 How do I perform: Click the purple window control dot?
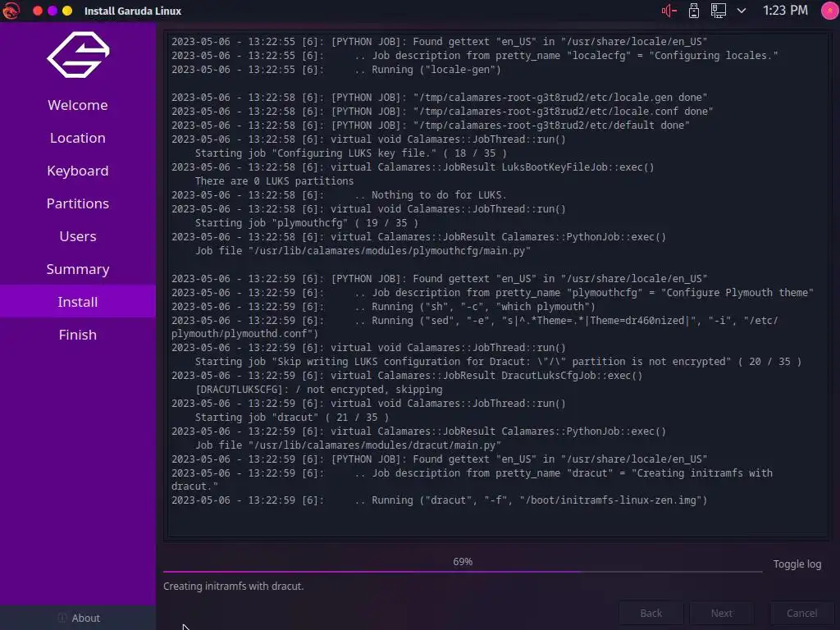[x=52, y=11]
